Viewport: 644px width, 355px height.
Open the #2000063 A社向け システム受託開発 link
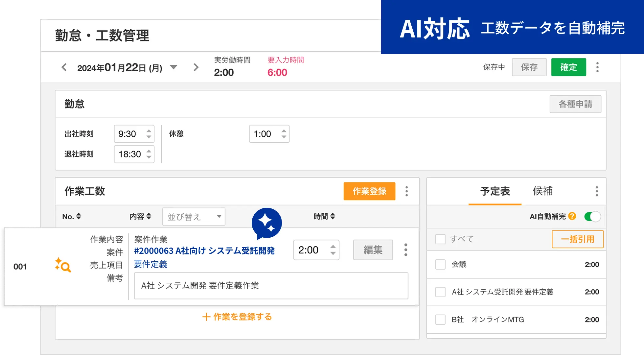(204, 251)
